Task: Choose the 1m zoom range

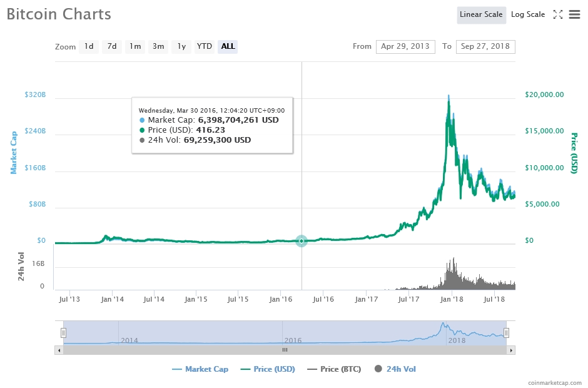Action: click(x=135, y=46)
